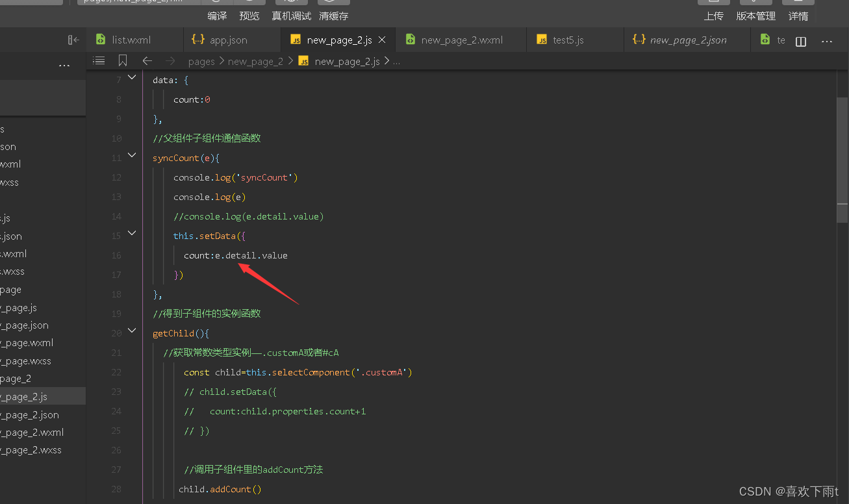Select the highlighted _page_2.js file in explorer
The height and width of the screenshot is (504, 849).
click(42, 396)
